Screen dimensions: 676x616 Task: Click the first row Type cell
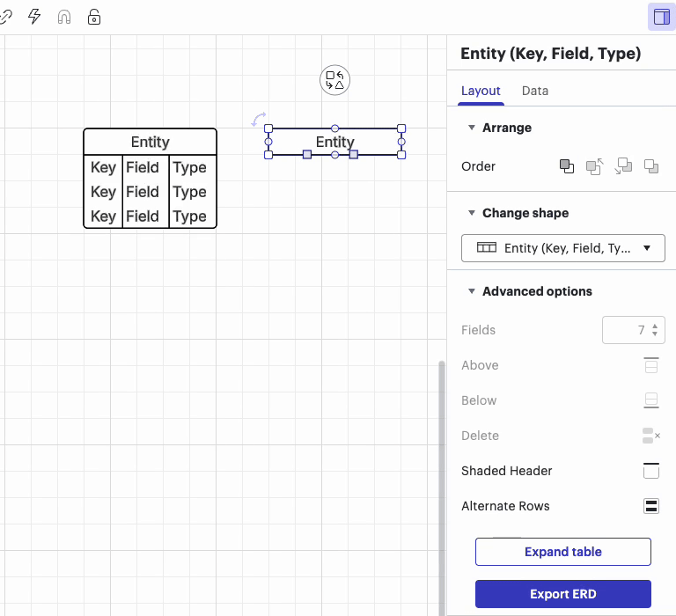click(190, 167)
